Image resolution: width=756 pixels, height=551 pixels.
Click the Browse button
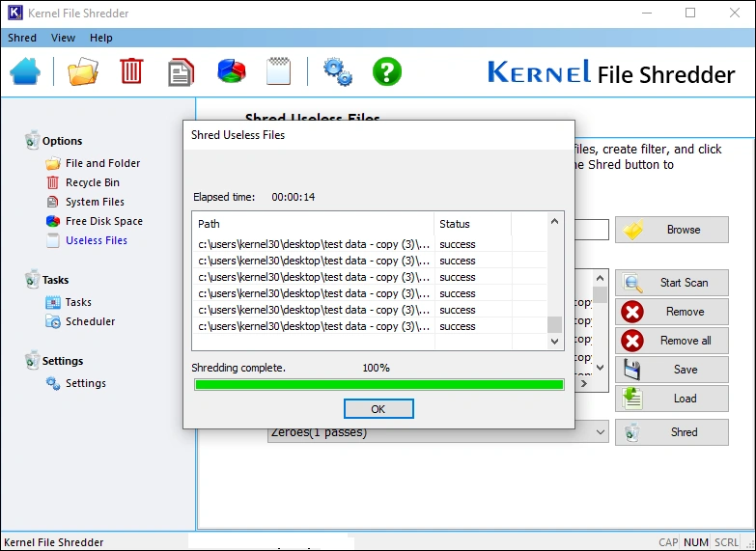coord(671,230)
